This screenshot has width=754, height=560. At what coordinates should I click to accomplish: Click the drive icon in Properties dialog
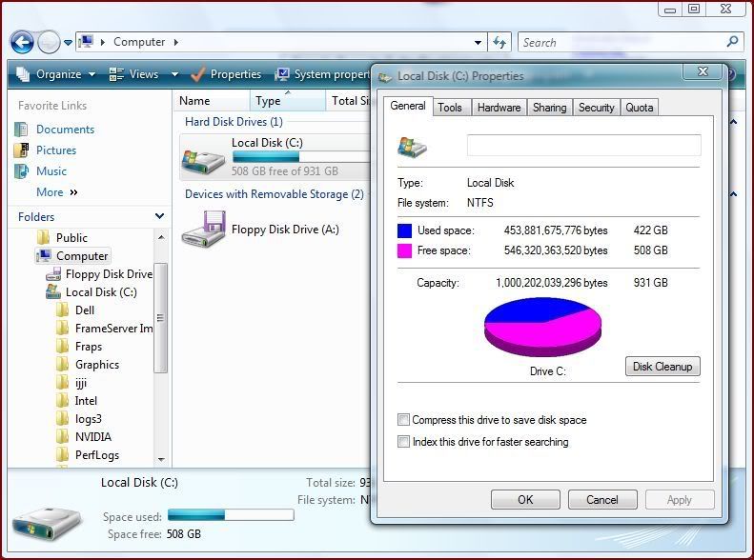[412, 147]
